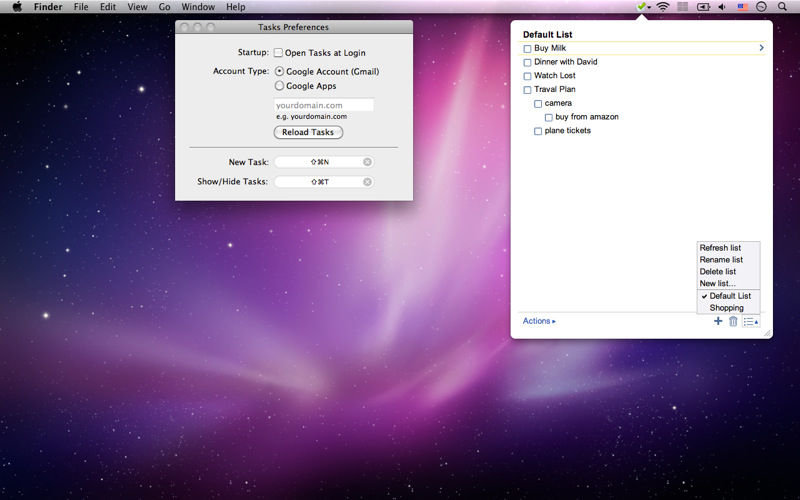The image size is (800, 500).
Task: Check off the Buy Milk task
Action: [528, 49]
